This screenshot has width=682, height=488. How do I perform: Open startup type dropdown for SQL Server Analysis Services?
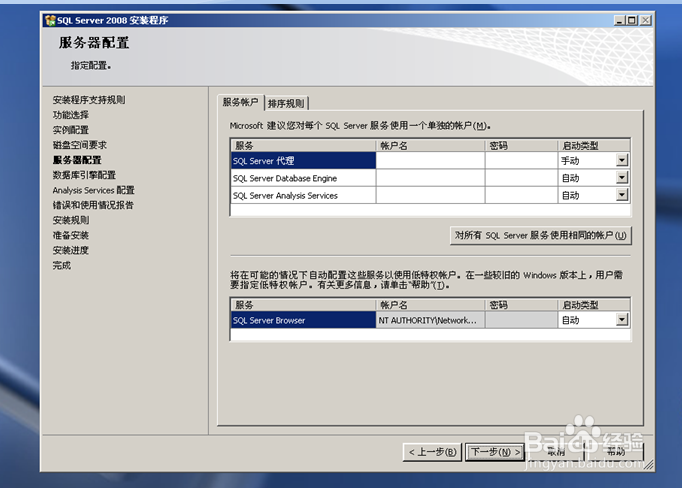(622, 195)
